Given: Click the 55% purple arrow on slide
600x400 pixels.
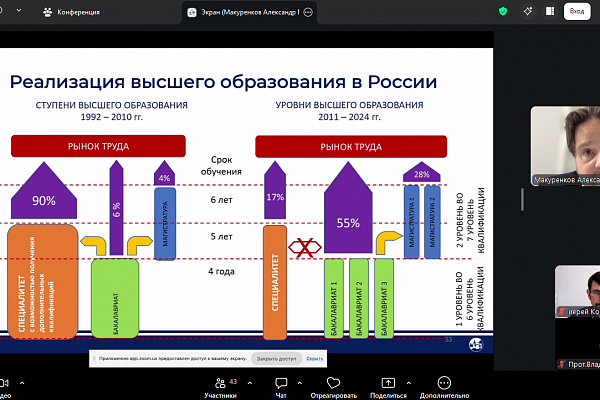Looking at the screenshot, I should pos(348,207).
